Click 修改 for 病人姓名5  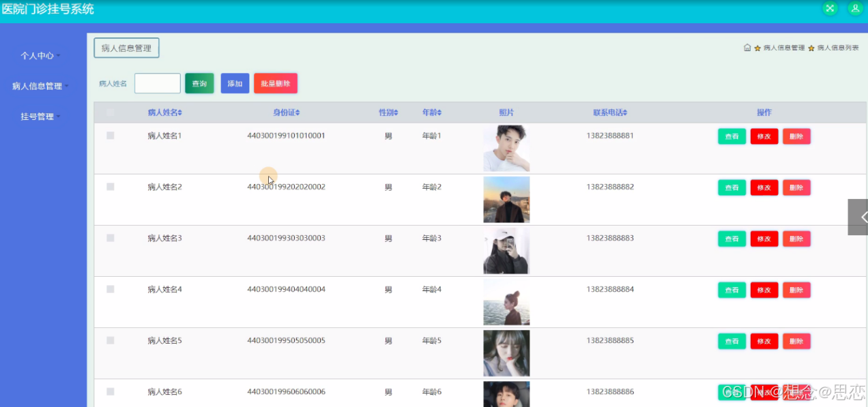(764, 341)
